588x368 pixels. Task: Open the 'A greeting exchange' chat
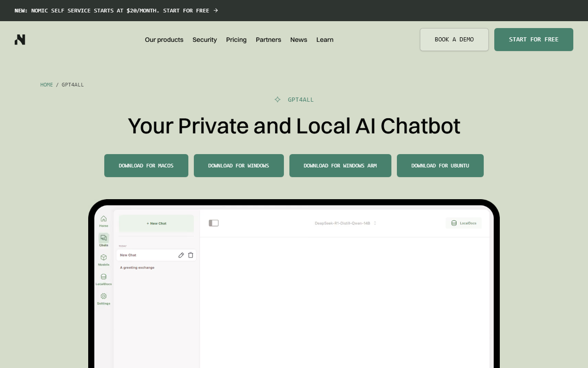(x=137, y=268)
